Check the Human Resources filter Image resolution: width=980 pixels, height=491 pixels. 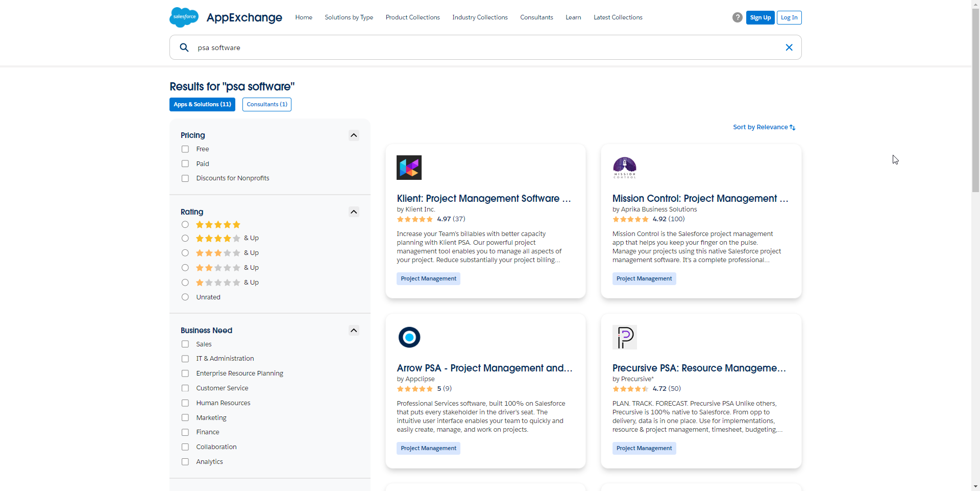[x=185, y=403]
